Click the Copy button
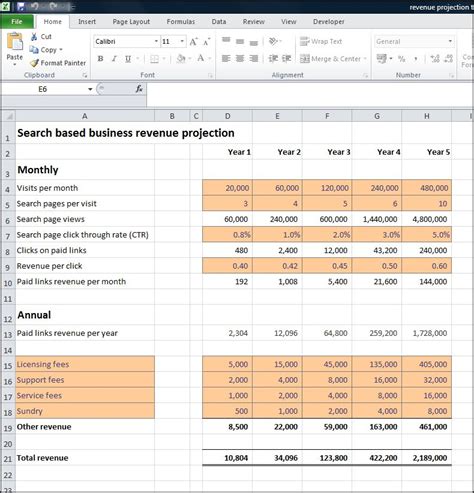The image size is (474, 493). click(x=44, y=50)
